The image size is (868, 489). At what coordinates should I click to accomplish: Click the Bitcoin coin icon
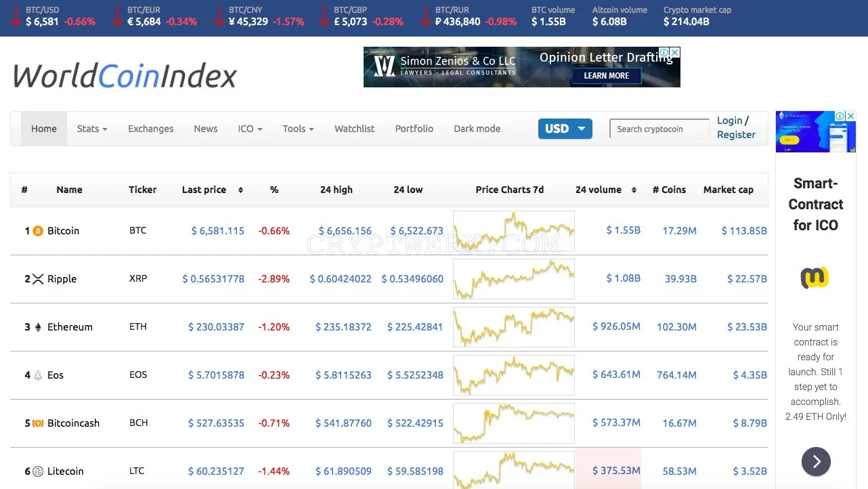coord(38,231)
